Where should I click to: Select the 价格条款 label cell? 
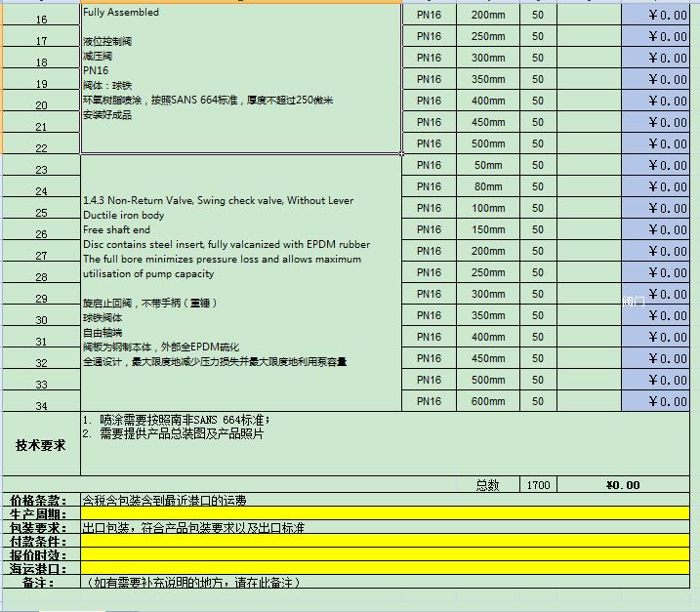click(x=40, y=500)
